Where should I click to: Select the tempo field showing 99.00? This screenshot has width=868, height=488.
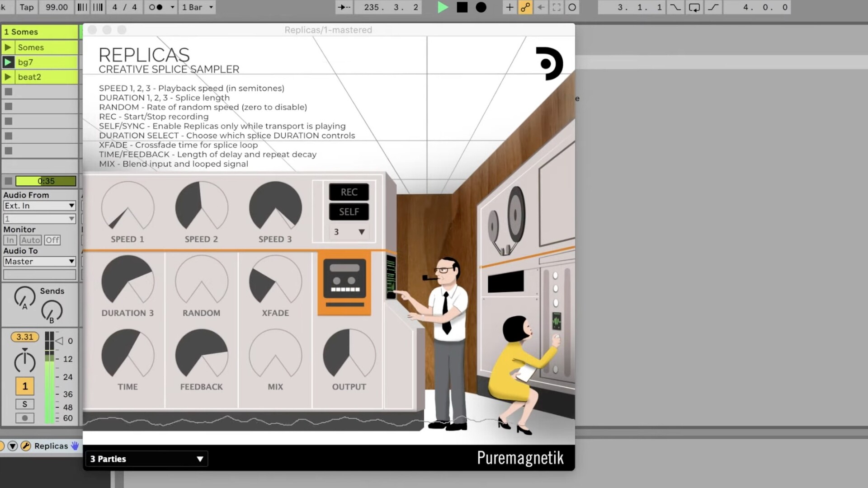(57, 7)
